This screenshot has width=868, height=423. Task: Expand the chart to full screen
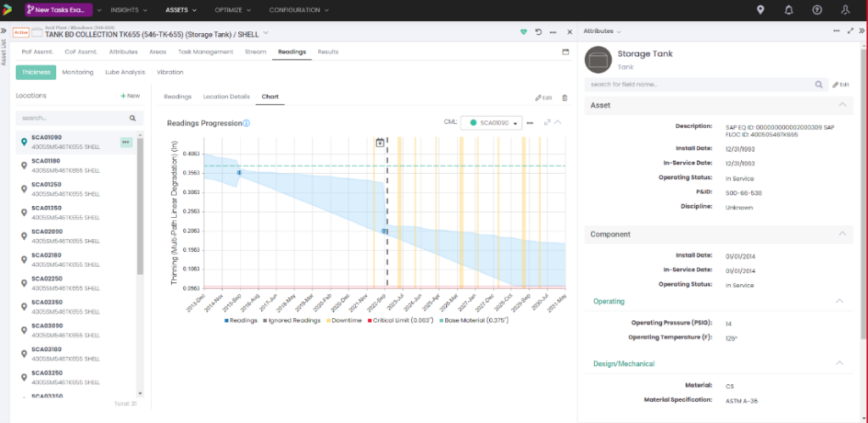[x=547, y=122]
